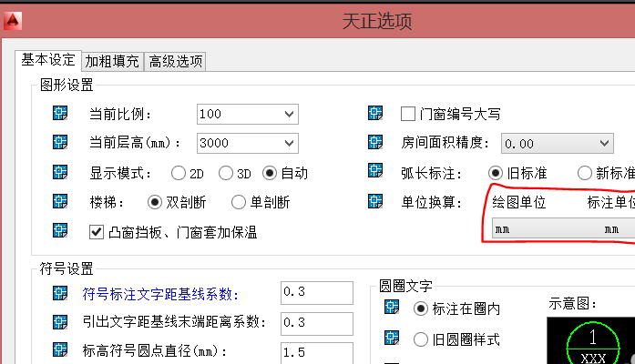Click the mm cell under 标注单位
This screenshot has width=635, height=364.
(x=611, y=229)
